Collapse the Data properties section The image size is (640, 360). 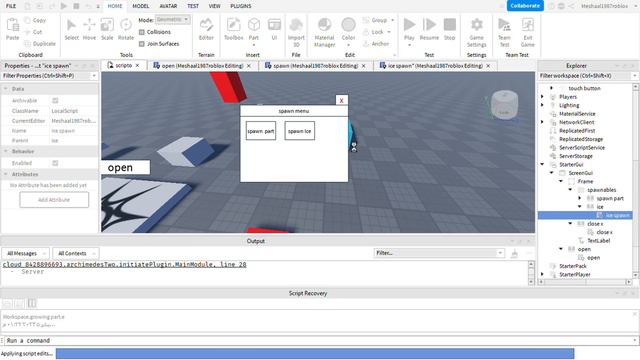(x=6, y=89)
